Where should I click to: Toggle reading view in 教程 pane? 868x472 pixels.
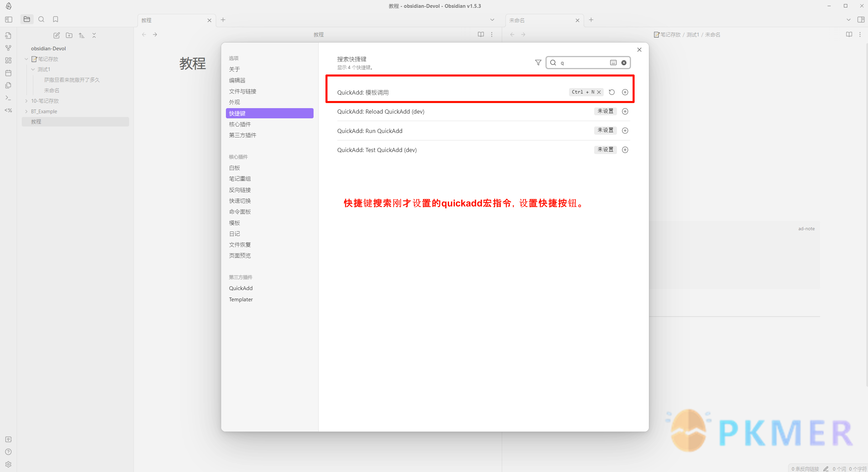[481, 34]
